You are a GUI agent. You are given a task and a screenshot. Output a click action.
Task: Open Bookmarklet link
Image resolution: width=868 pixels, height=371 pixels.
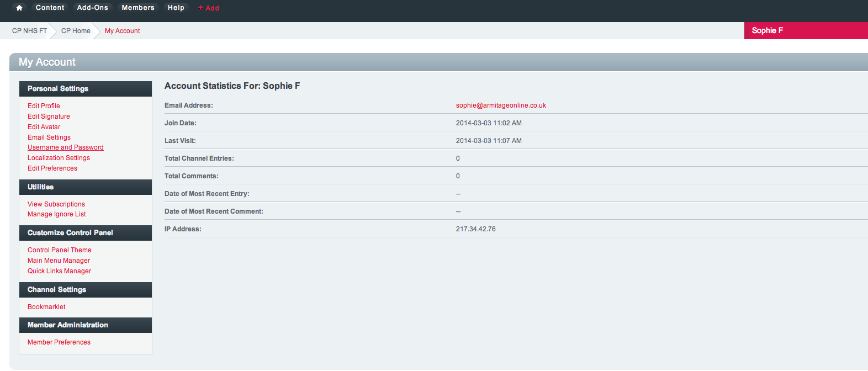click(x=46, y=307)
